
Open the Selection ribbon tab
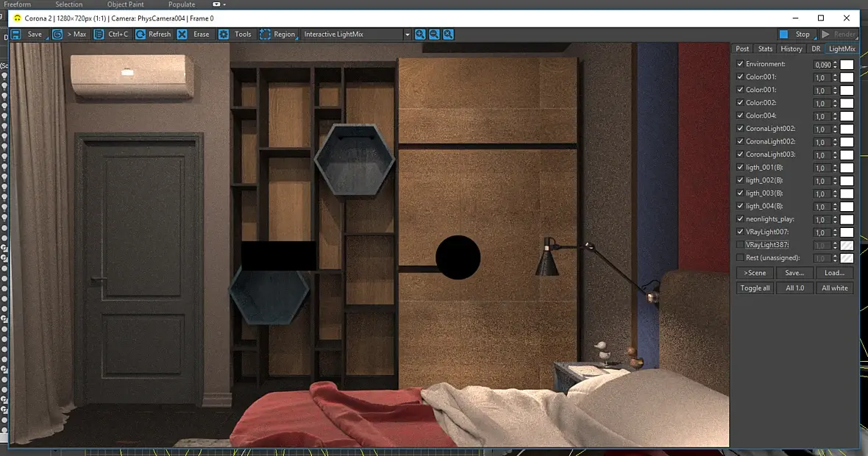(x=68, y=4)
